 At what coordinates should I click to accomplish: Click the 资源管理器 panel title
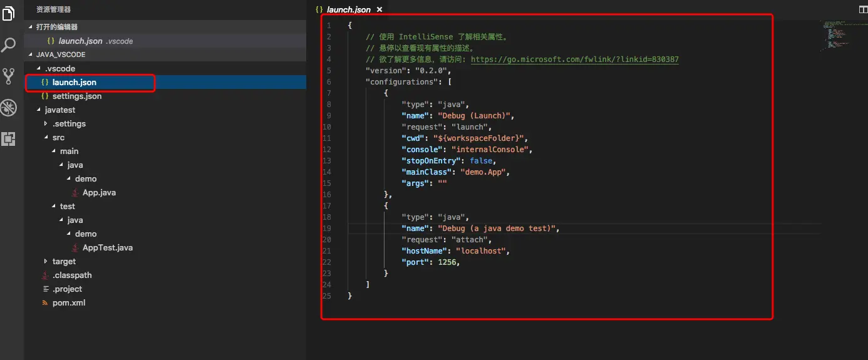(x=54, y=9)
